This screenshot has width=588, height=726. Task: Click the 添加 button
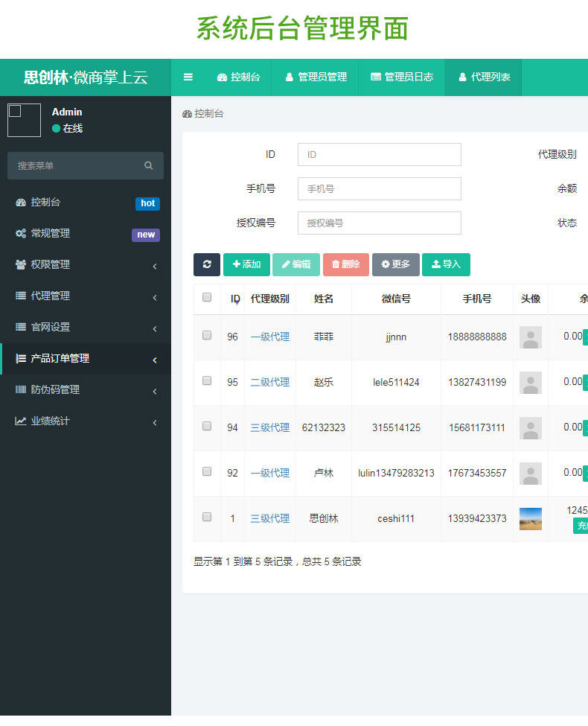[247, 264]
